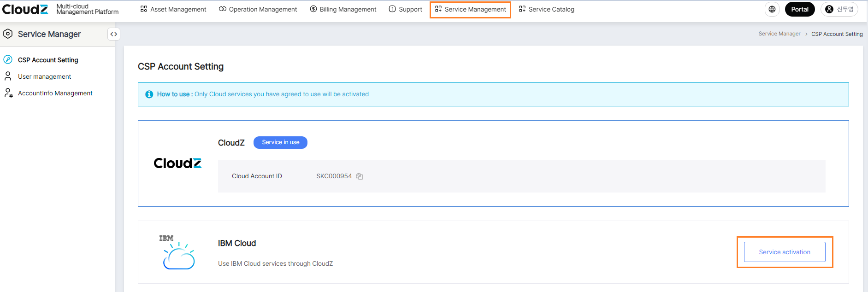This screenshot has height=292, width=868.
Task: Select CSP Account Setting in sidebar
Action: (x=48, y=60)
